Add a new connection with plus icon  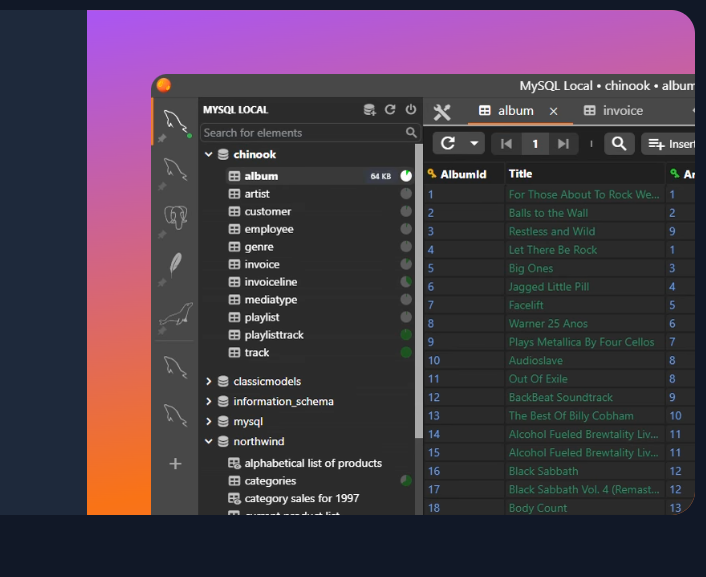tap(175, 463)
